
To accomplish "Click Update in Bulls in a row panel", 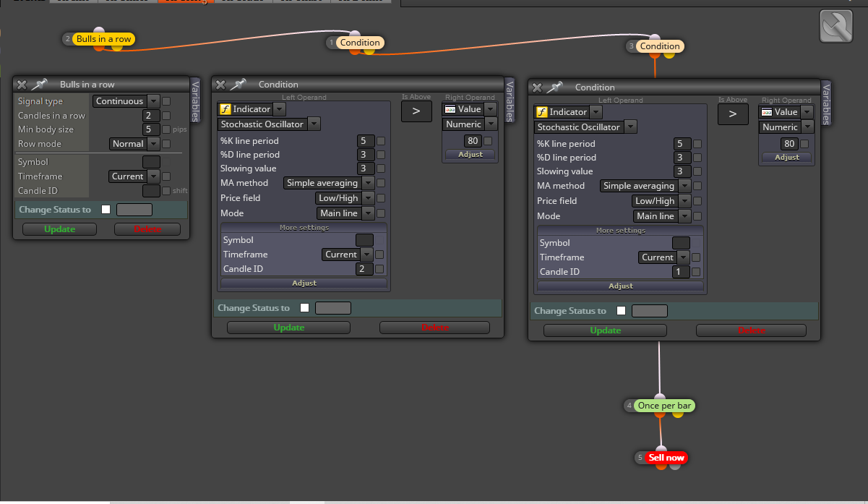I will [60, 229].
